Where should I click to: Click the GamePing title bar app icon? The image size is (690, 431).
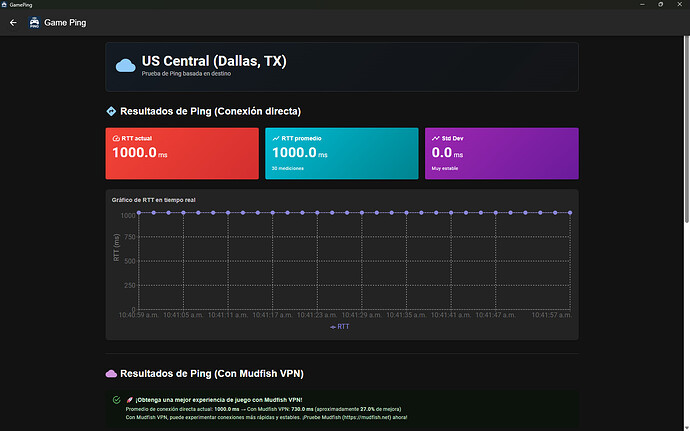[x=4, y=5]
